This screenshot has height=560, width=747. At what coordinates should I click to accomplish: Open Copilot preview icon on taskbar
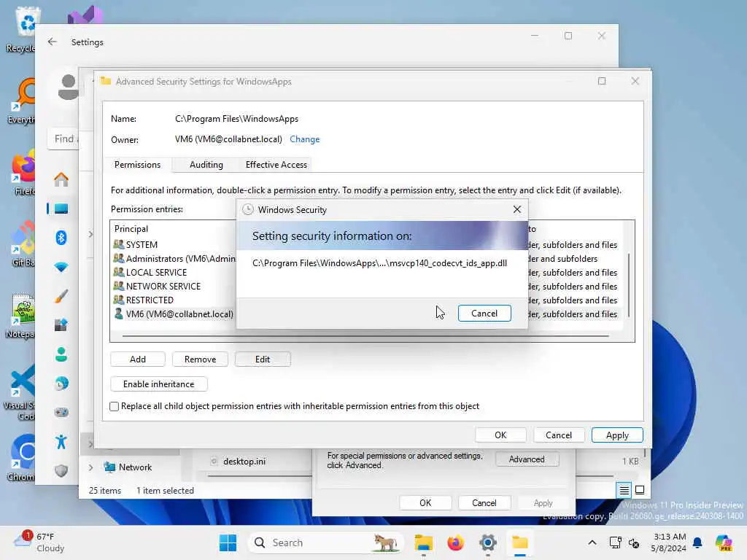724,542
